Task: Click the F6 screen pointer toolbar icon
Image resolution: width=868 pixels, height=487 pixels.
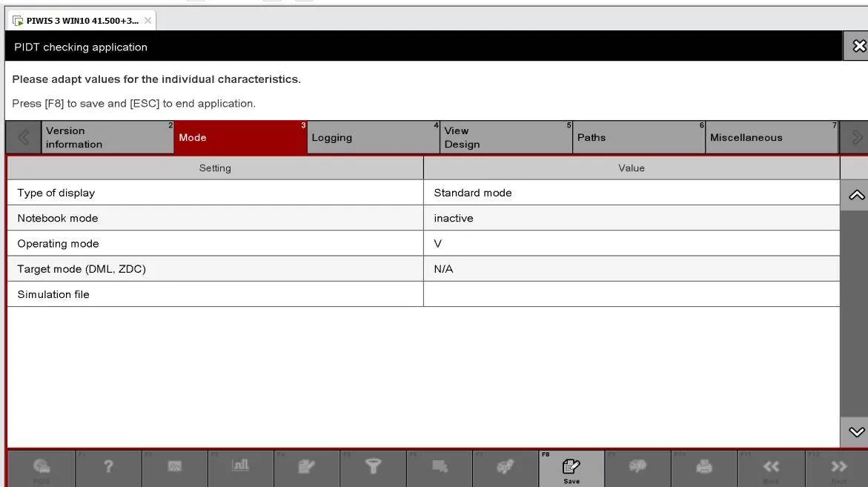Action: (440, 468)
